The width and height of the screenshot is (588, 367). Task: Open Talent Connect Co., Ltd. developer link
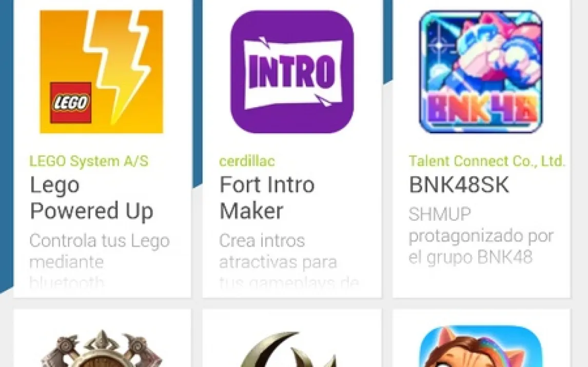tap(487, 161)
